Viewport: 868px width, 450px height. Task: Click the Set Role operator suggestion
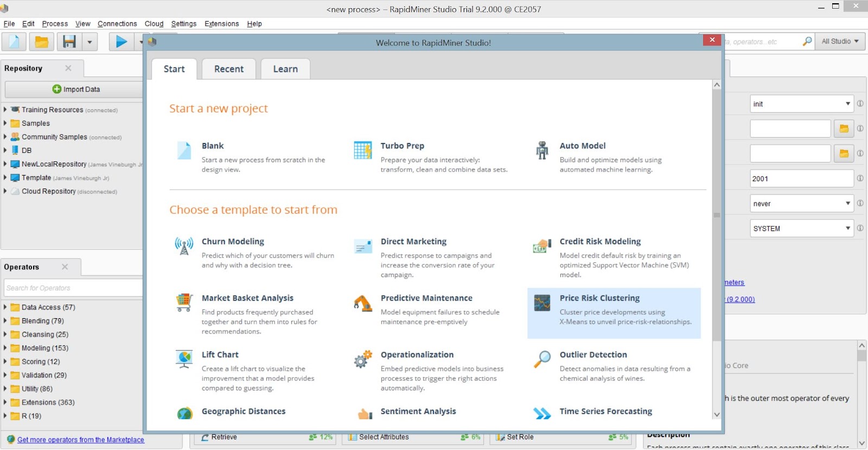[x=560, y=437]
